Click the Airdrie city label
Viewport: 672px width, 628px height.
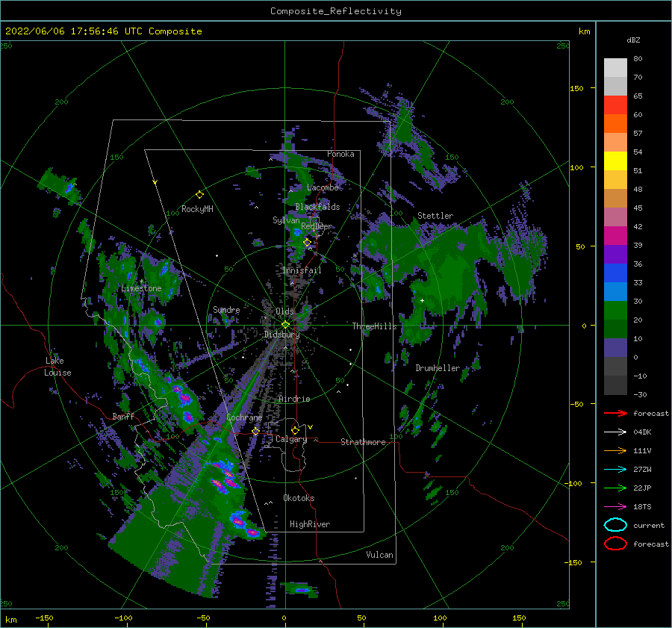click(294, 399)
